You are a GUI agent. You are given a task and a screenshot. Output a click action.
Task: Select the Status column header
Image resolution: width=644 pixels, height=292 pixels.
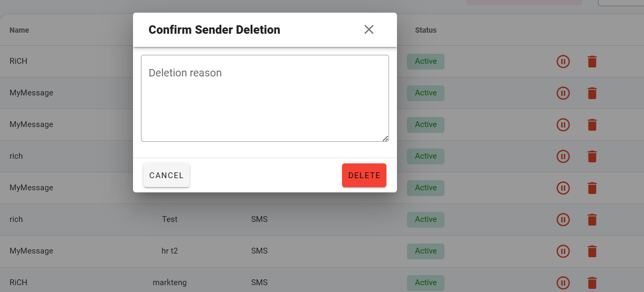(x=425, y=30)
